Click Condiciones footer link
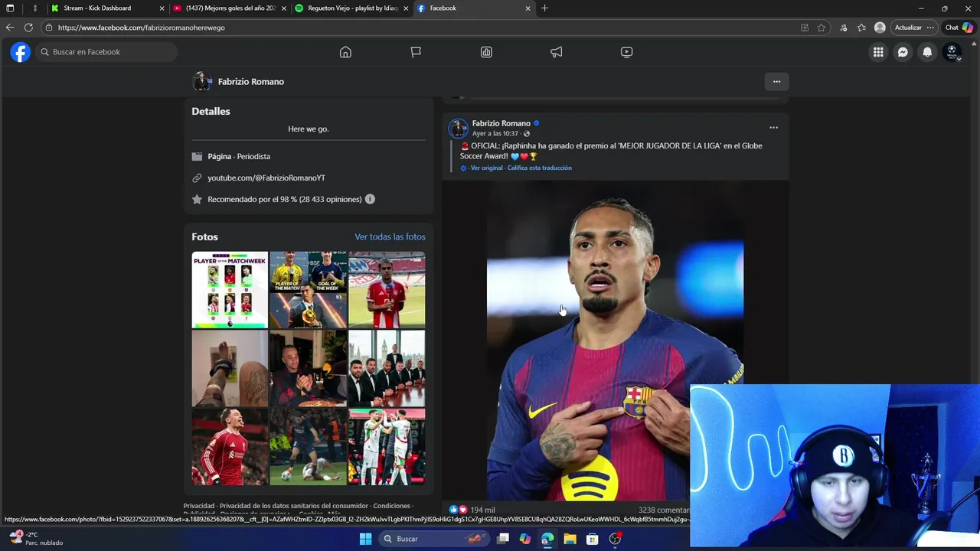980x551 pixels. 391,506
